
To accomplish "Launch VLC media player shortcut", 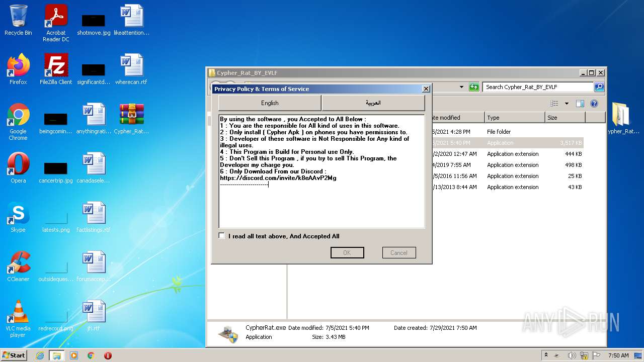I will pos(18,319).
